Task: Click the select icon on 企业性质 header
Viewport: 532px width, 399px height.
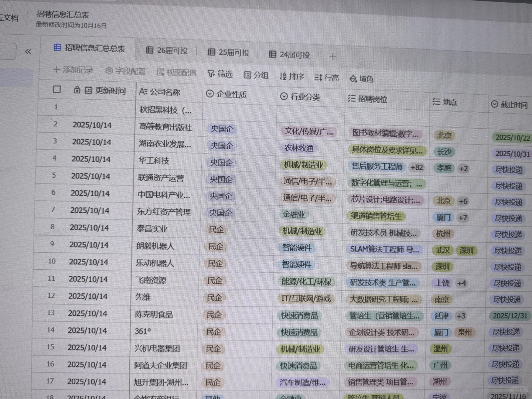Action: pos(210,94)
